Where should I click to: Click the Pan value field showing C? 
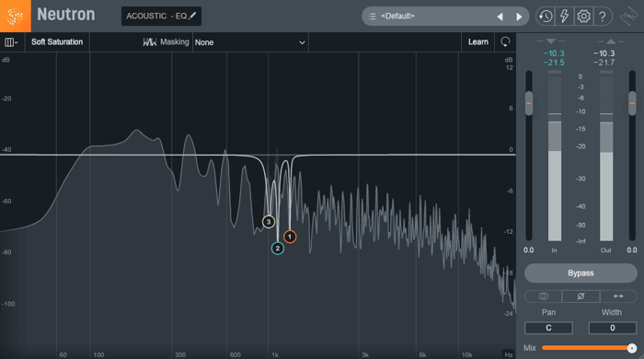pos(548,328)
